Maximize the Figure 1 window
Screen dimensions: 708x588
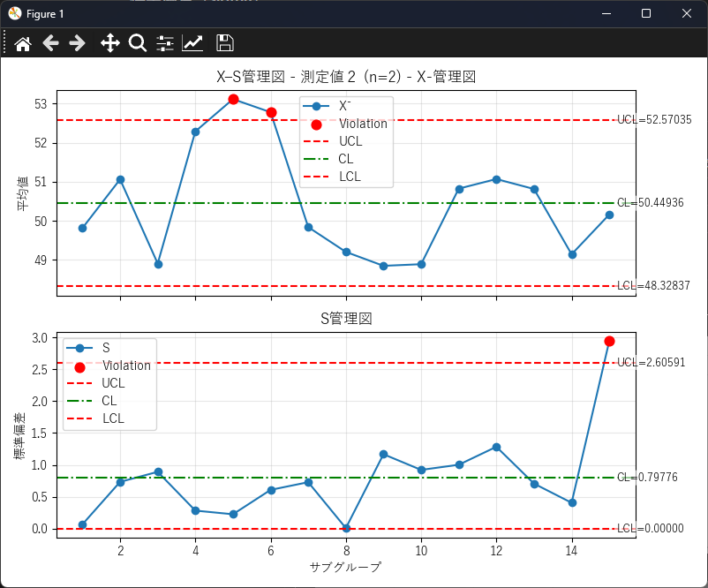[646, 14]
